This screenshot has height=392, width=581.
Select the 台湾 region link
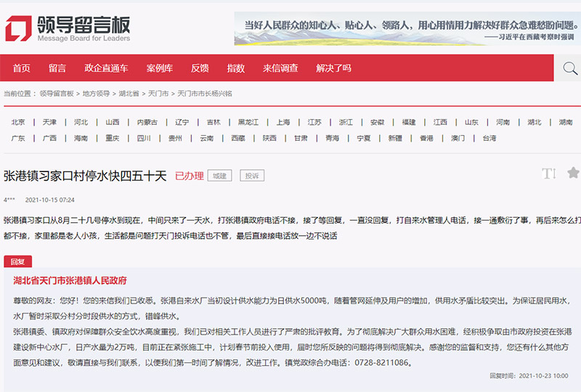pos(489,138)
